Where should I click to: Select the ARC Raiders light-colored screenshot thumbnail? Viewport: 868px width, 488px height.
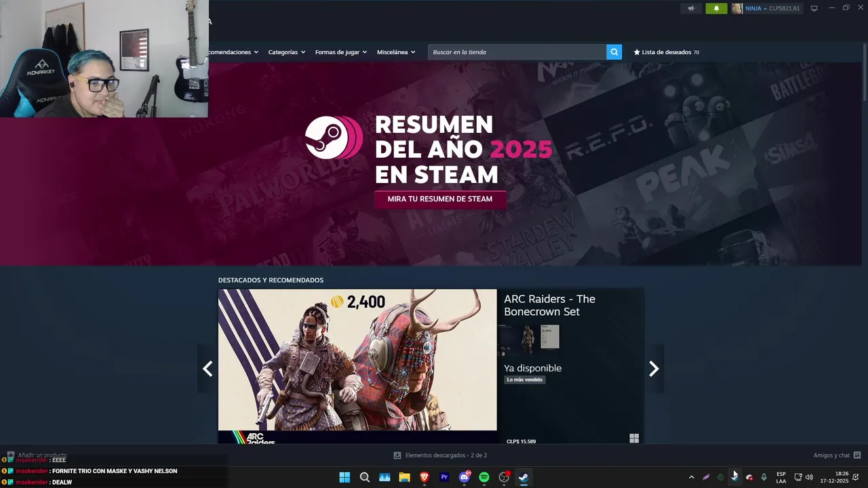coord(550,337)
